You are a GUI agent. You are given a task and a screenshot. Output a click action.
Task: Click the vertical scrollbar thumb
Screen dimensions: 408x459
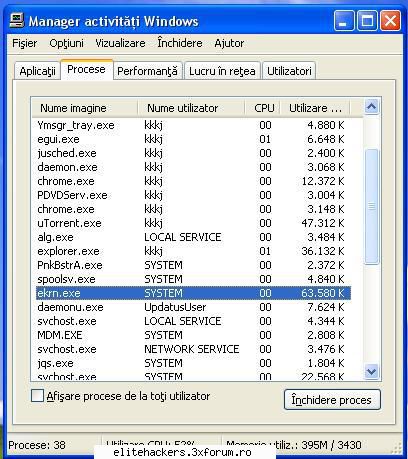[x=371, y=207]
